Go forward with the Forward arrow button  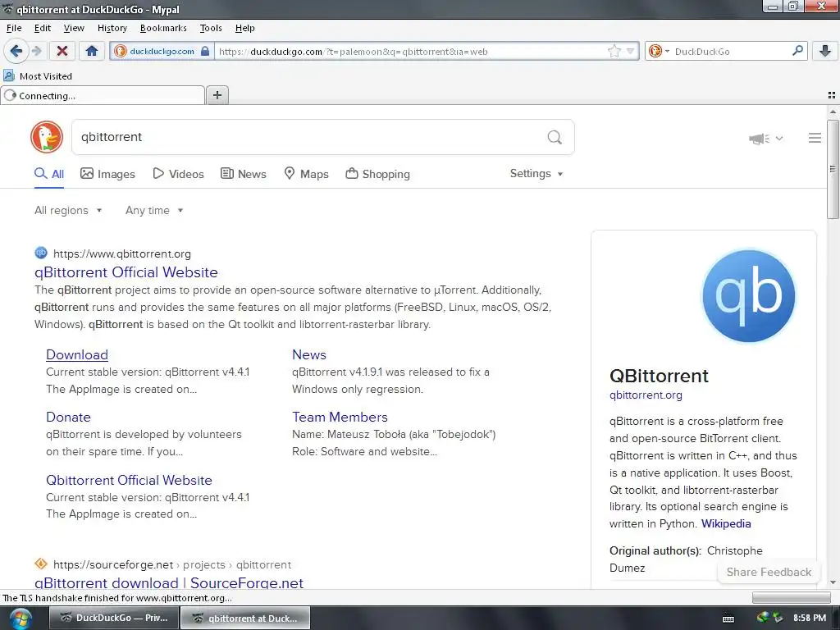click(36, 51)
